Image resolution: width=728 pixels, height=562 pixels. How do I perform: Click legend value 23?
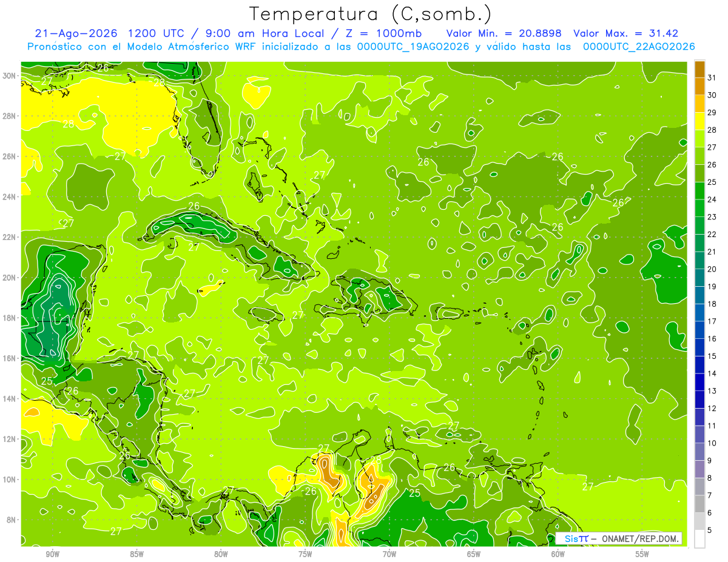(712, 217)
